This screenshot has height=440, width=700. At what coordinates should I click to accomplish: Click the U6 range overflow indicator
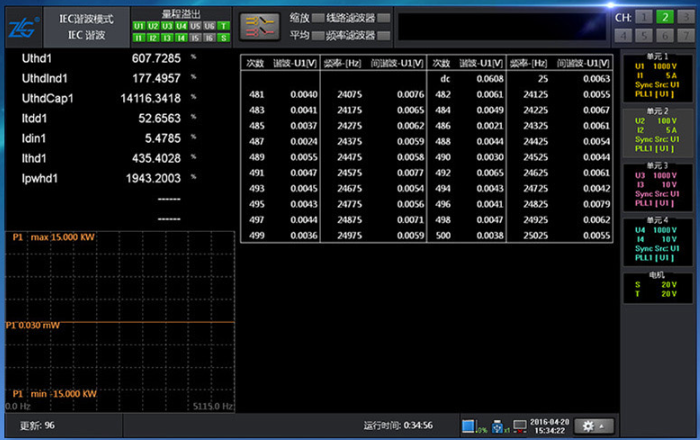coord(209,26)
